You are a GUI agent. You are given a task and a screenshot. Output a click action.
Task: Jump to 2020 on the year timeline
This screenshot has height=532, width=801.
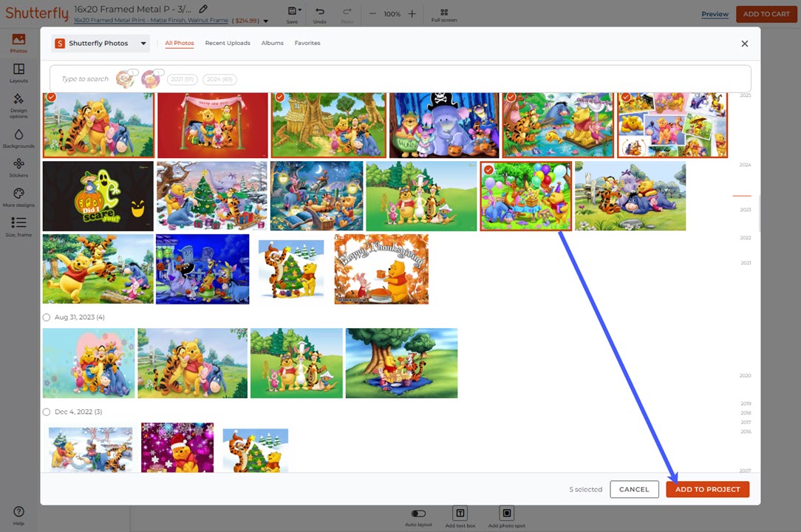click(x=745, y=375)
